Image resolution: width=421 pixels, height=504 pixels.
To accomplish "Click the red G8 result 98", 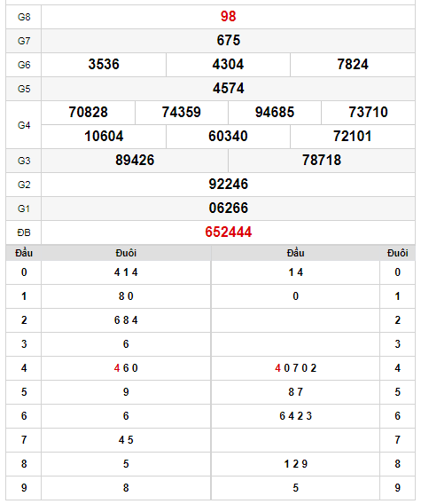I will (x=229, y=16).
